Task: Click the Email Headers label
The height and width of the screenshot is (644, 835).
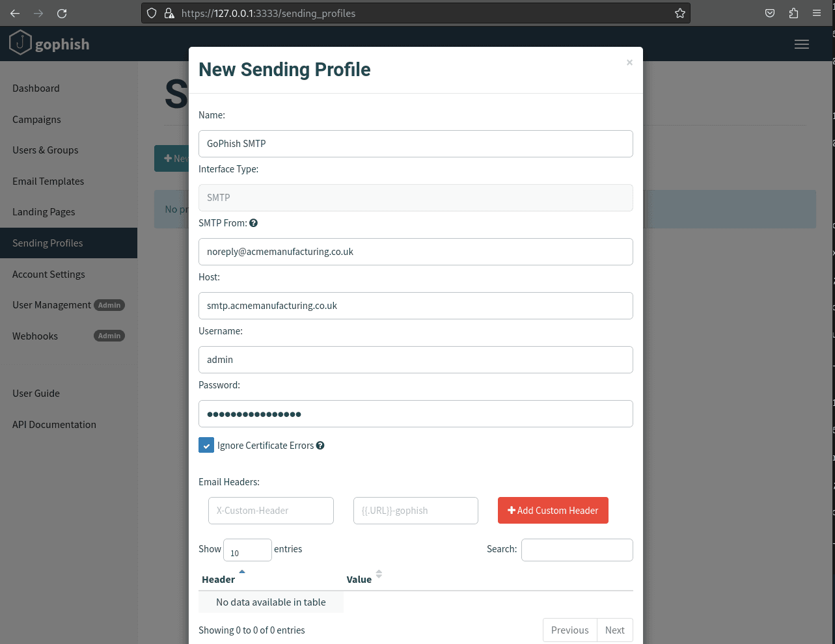Action: point(229,482)
